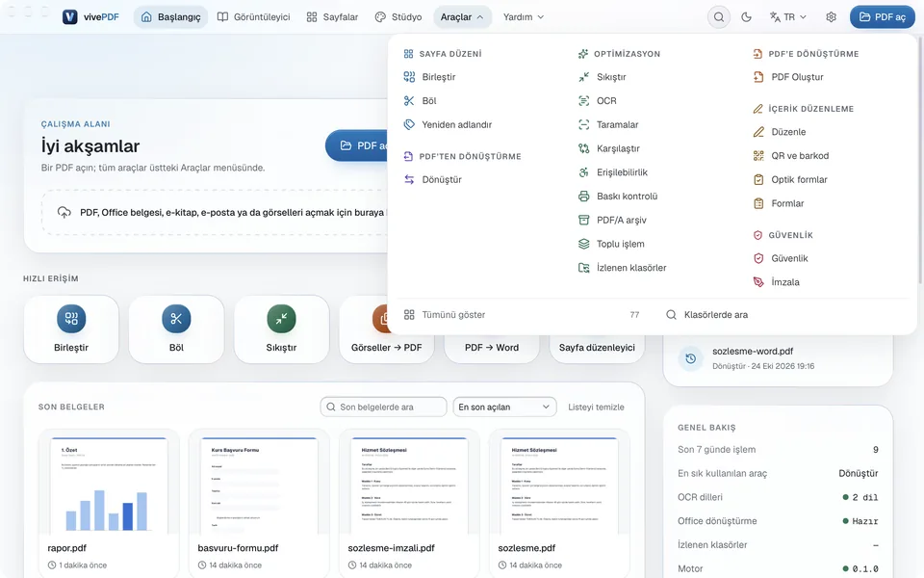The height and width of the screenshot is (578, 924).
Task: Focus the Son belgelerde ara search field
Action: [x=384, y=407]
